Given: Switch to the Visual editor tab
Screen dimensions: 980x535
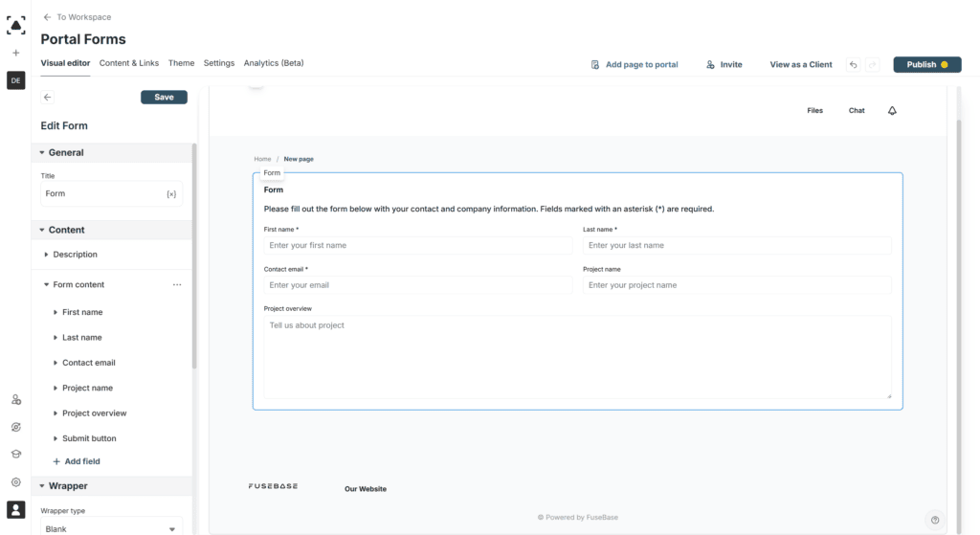Looking at the screenshot, I should 65,64.
